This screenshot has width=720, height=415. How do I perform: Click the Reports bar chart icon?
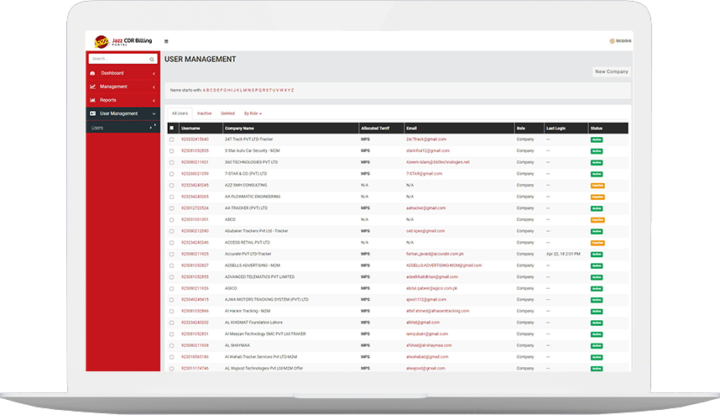(x=93, y=100)
